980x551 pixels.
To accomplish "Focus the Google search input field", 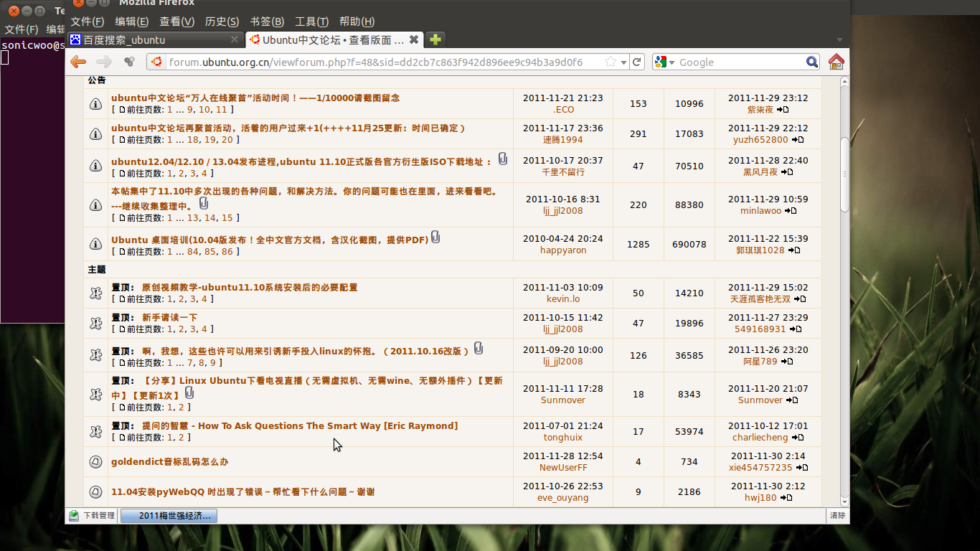I will (740, 62).
